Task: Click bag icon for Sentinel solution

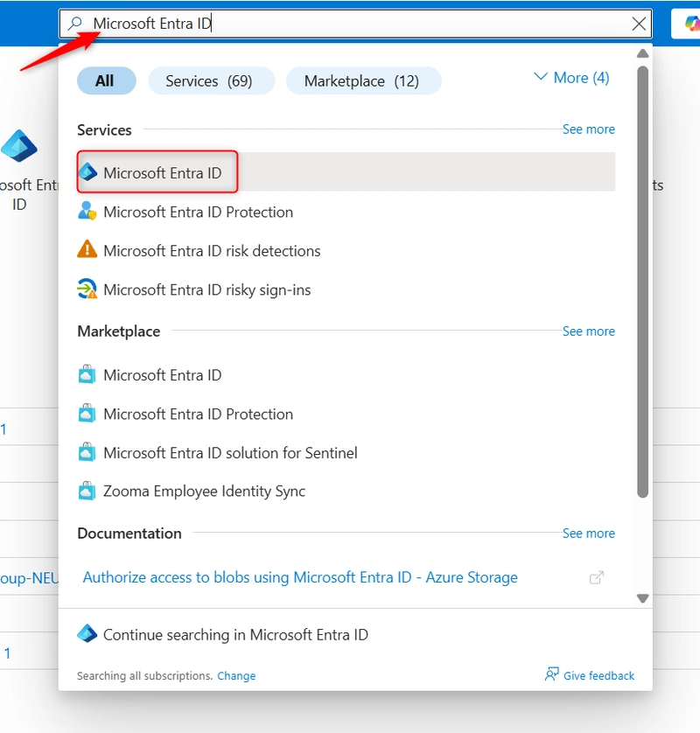Action: click(x=87, y=451)
